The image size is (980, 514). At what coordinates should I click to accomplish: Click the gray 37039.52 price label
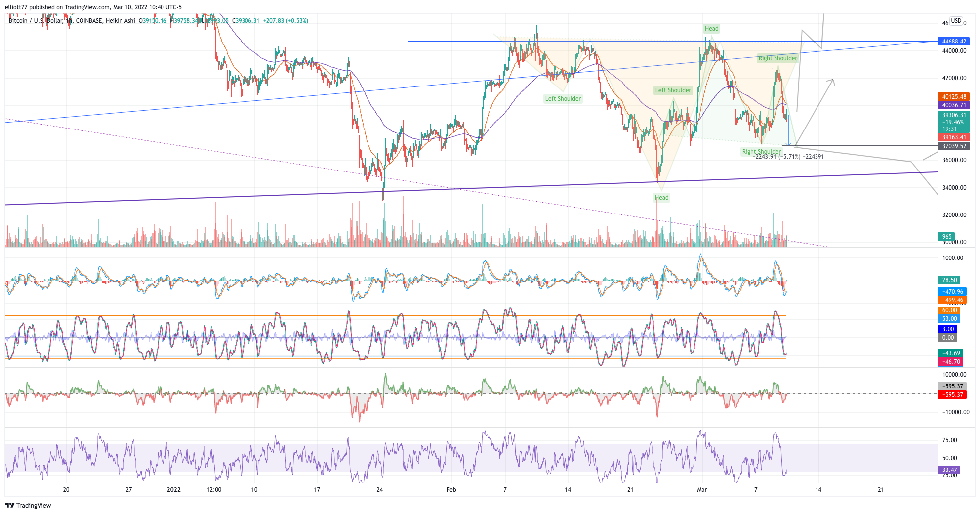pyautogui.click(x=954, y=146)
